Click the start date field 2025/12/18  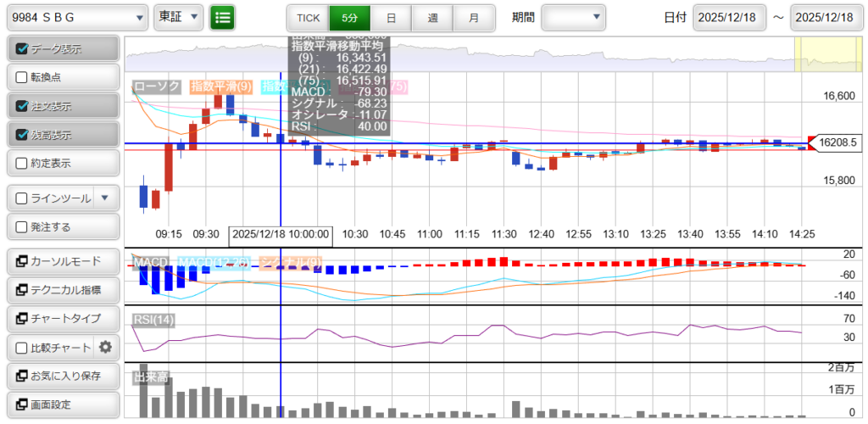click(x=729, y=17)
